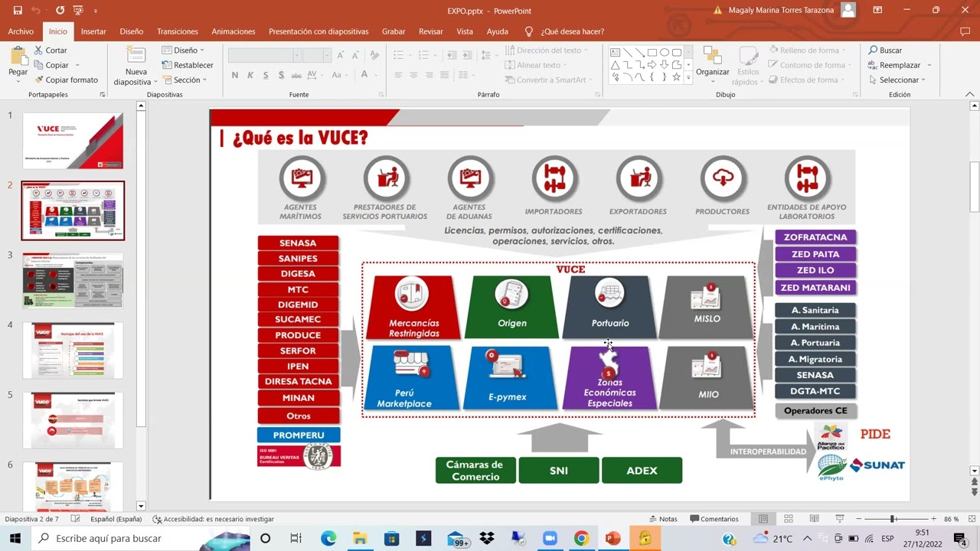Start Slide Show from status bar icon
The height and width of the screenshot is (551, 980).
(x=839, y=519)
